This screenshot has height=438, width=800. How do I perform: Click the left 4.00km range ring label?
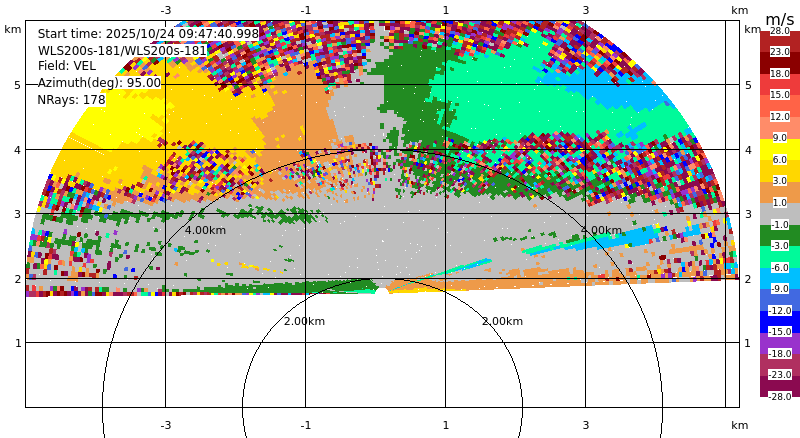click(x=205, y=230)
